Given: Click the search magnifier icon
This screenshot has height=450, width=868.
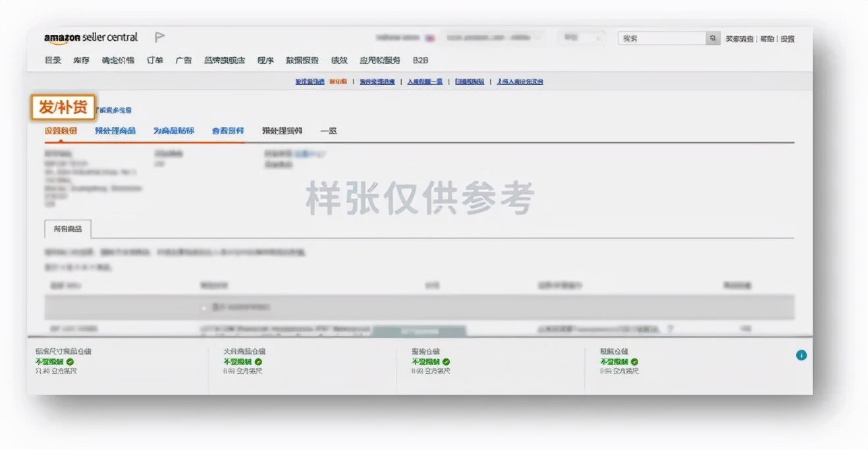Looking at the screenshot, I should tap(713, 39).
